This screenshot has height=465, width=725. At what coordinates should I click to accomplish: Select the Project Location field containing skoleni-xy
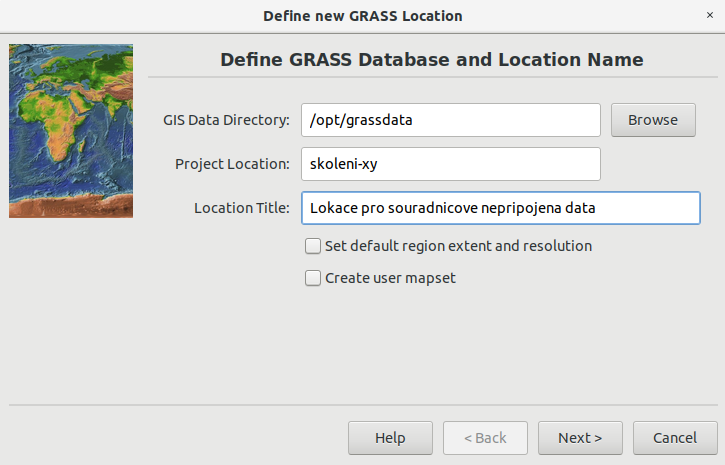(451, 164)
